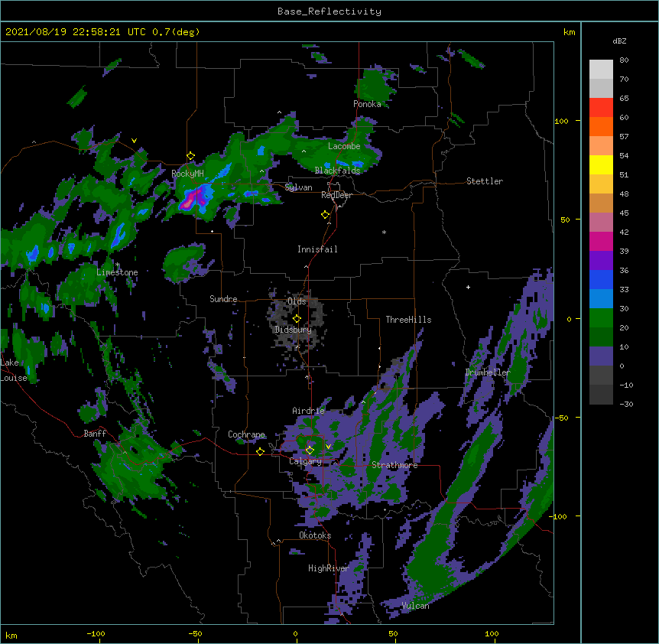Click the Lake Louise label at left edge
This screenshot has width=659, height=644.
coord(14,370)
